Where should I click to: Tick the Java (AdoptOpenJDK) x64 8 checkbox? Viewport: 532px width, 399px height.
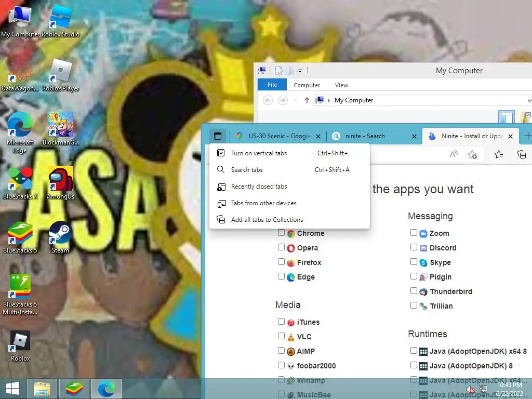(414, 351)
